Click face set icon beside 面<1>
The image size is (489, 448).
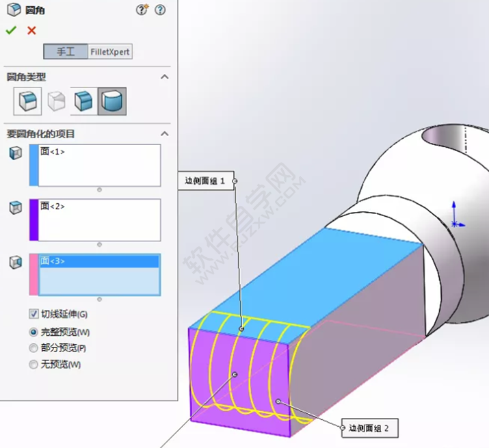click(x=16, y=153)
